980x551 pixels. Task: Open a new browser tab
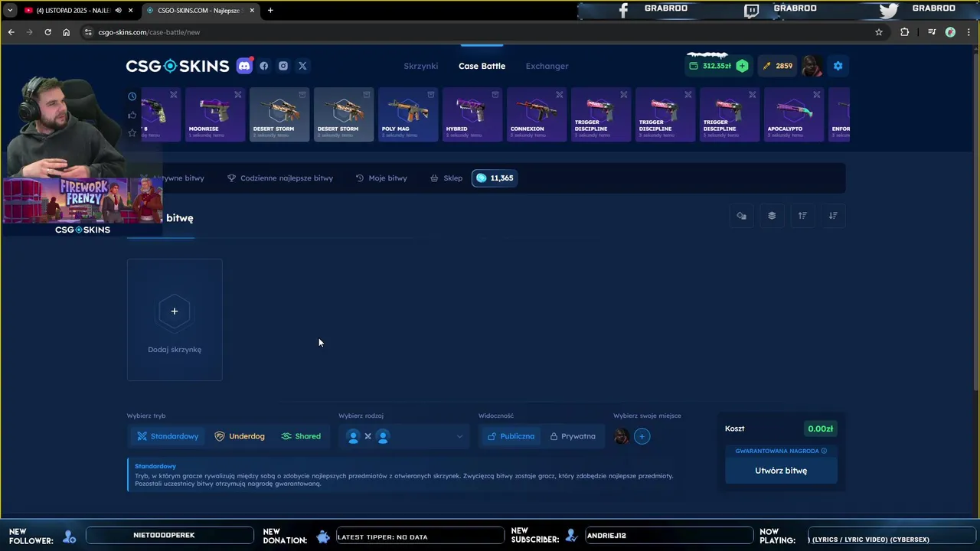(x=270, y=10)
